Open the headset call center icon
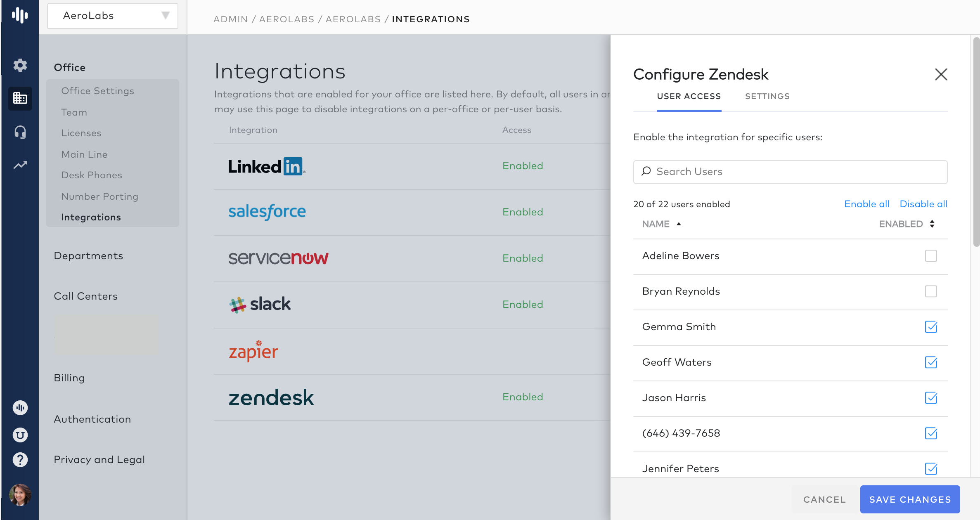Screen dimensions: 980x520 (x=20, y=132)
